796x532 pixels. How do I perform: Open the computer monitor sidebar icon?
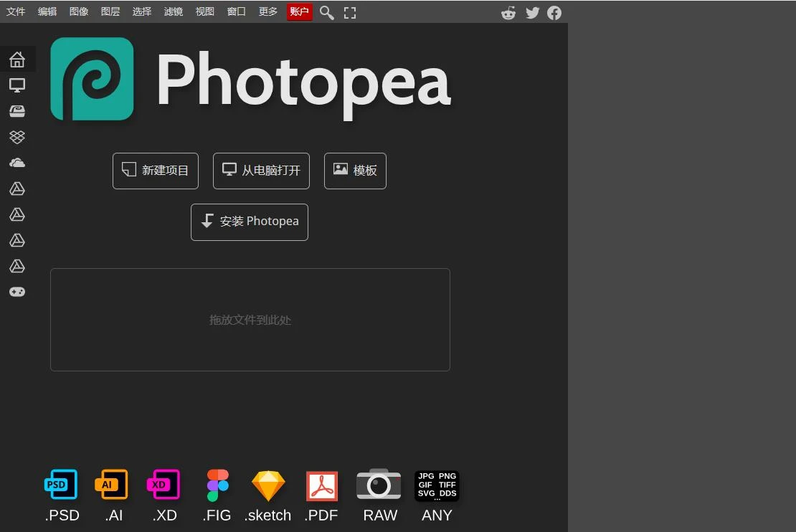17,85
